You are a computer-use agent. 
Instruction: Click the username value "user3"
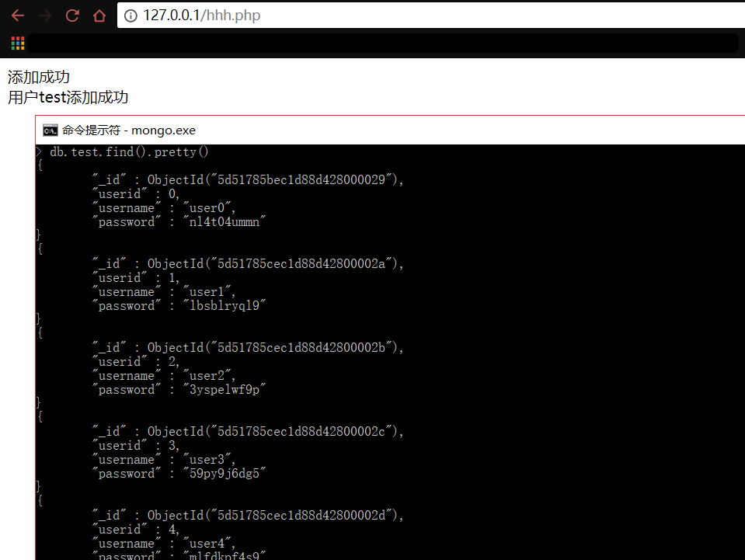pyautogui.click(x=209, y=460)
